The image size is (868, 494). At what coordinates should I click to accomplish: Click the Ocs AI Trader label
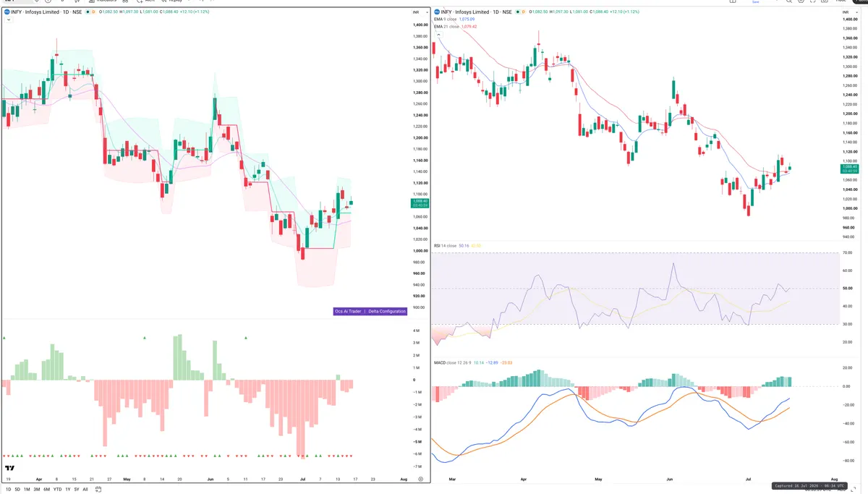coord(348,312)
